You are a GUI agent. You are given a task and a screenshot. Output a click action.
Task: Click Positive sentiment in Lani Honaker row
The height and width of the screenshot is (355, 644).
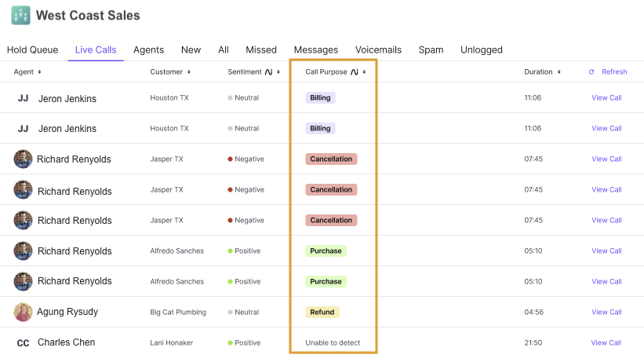point(244,342)
